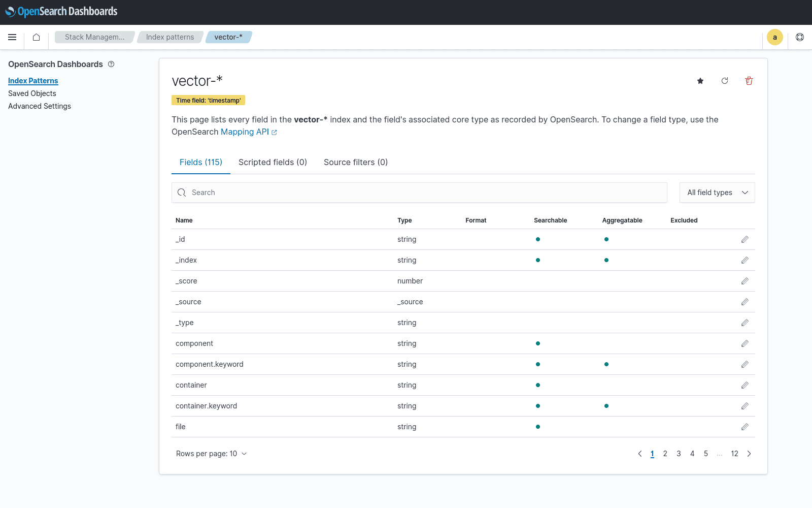Edit the _id field with pencil icon
Image resolution: width=812 pixels, height=508 pixels.
pyautogui.click(x=745, y=239)
